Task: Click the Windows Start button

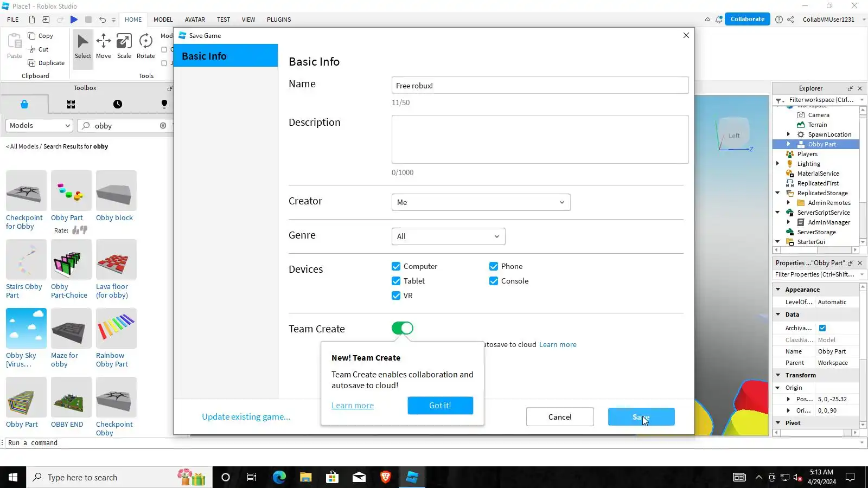Action: click(13, 477)
